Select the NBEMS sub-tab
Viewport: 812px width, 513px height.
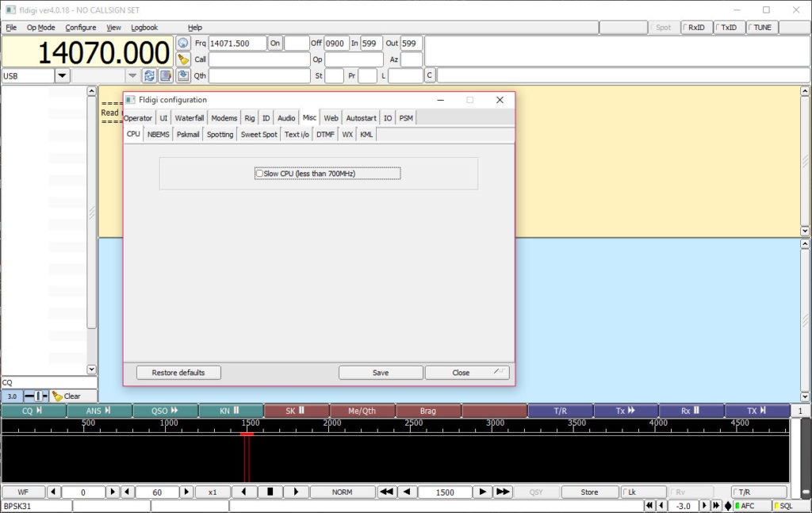pyautogui.click(x=158, y=135)
